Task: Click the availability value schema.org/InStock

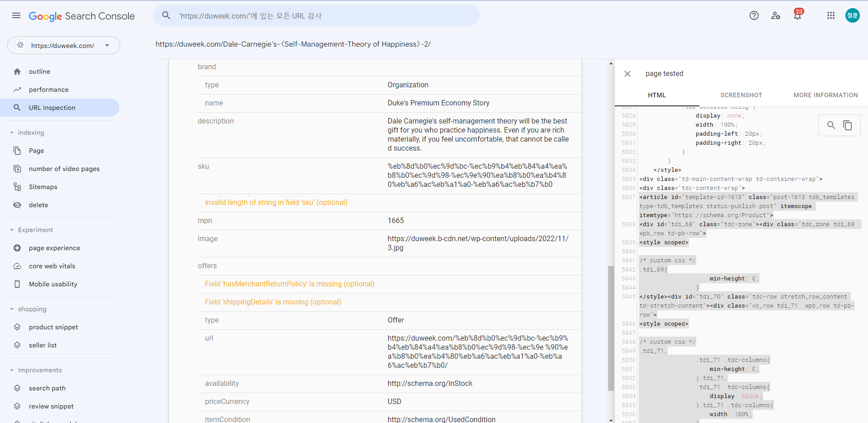Action: 430,384
